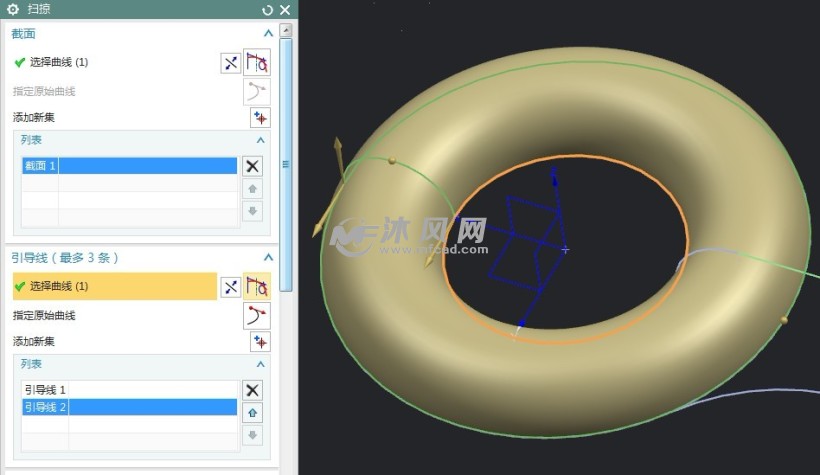Move the guide down in the 引导线 list

253,435
